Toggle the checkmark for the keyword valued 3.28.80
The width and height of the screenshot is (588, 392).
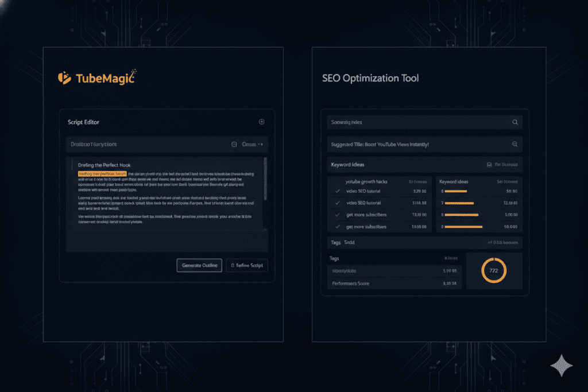pyautogui.click(x=338, y=191)
